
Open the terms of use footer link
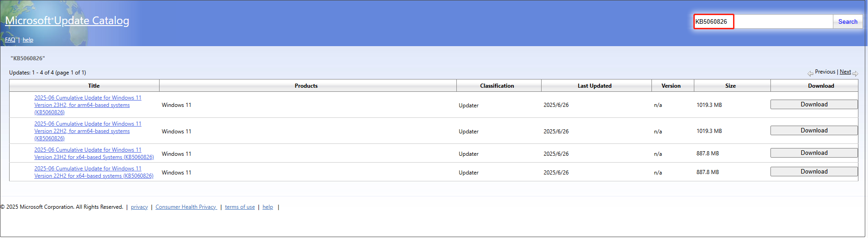(240, 207)
